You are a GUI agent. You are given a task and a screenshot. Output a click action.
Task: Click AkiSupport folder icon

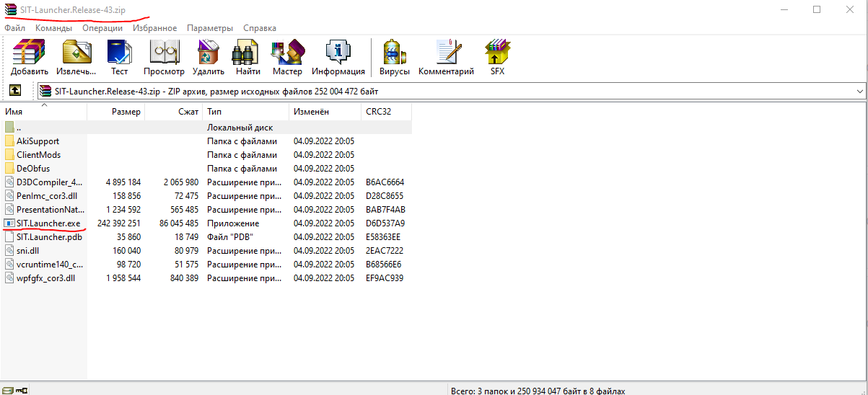coord(9,141)
